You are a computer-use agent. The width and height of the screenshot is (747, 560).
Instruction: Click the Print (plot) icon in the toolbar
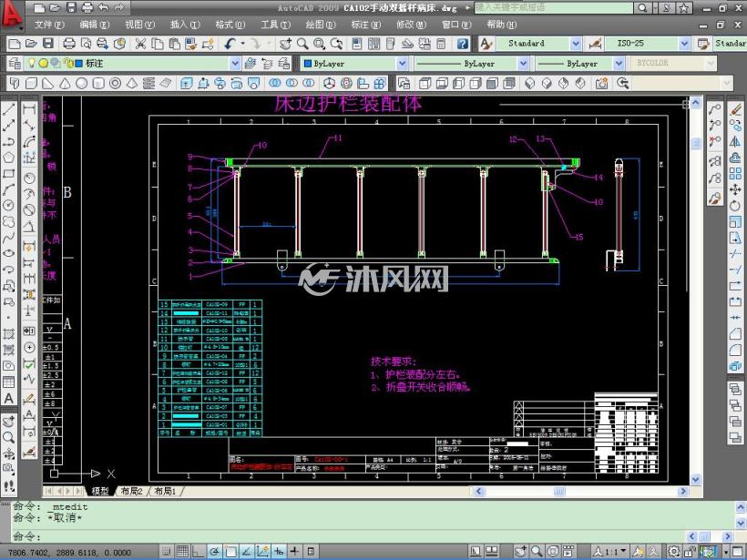tap(69, 44)
